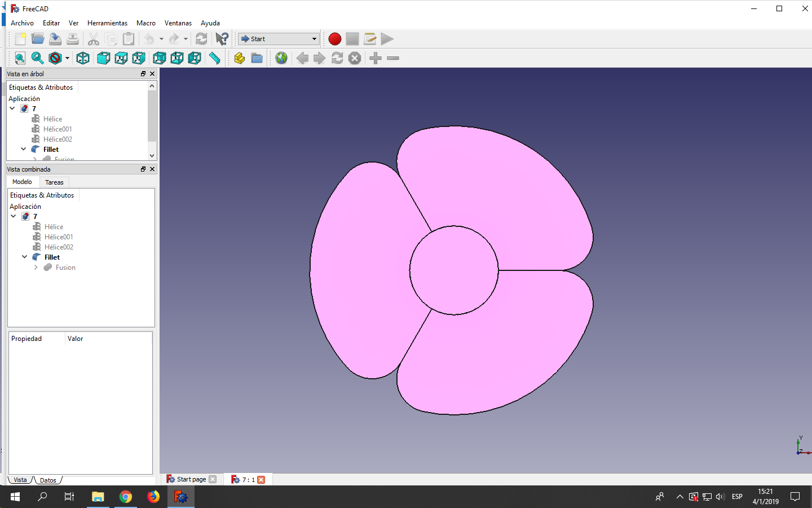Switch to top view

(x=121, y=58)
